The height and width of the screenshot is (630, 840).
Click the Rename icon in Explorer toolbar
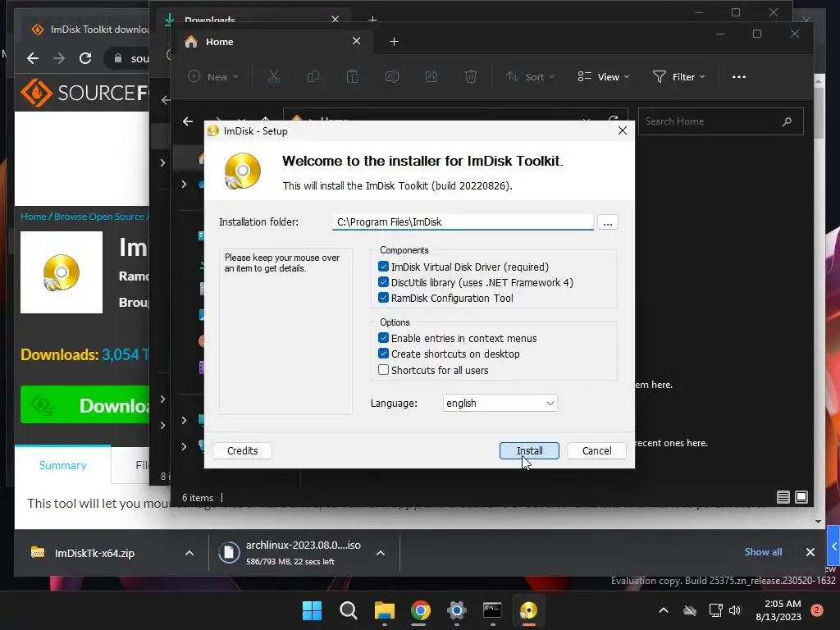coord(392,76)
